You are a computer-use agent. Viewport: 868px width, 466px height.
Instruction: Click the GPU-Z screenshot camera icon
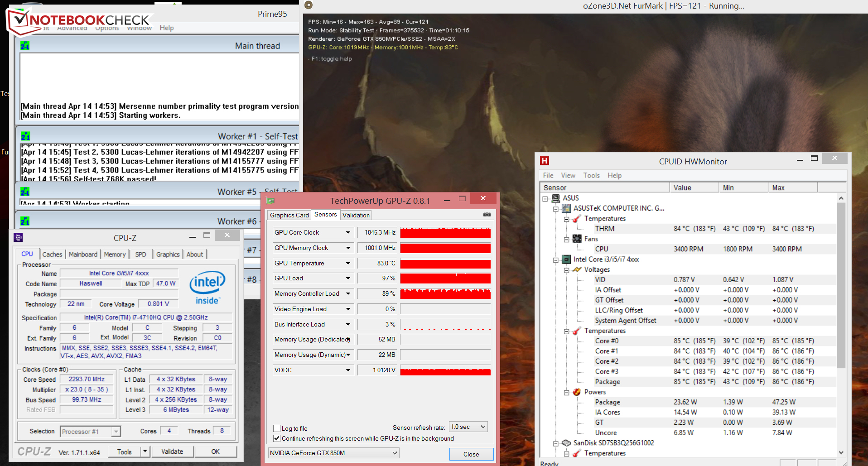pos(487,215)
